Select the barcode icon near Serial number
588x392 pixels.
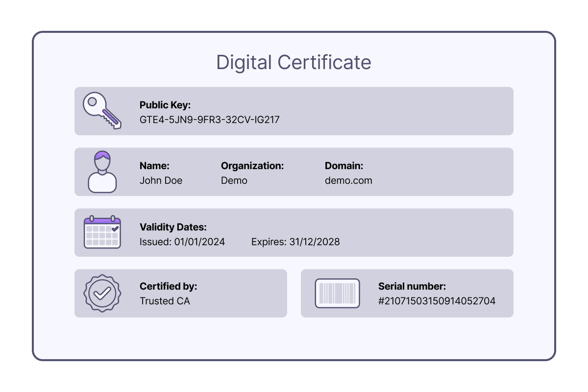tap(337, 293)
